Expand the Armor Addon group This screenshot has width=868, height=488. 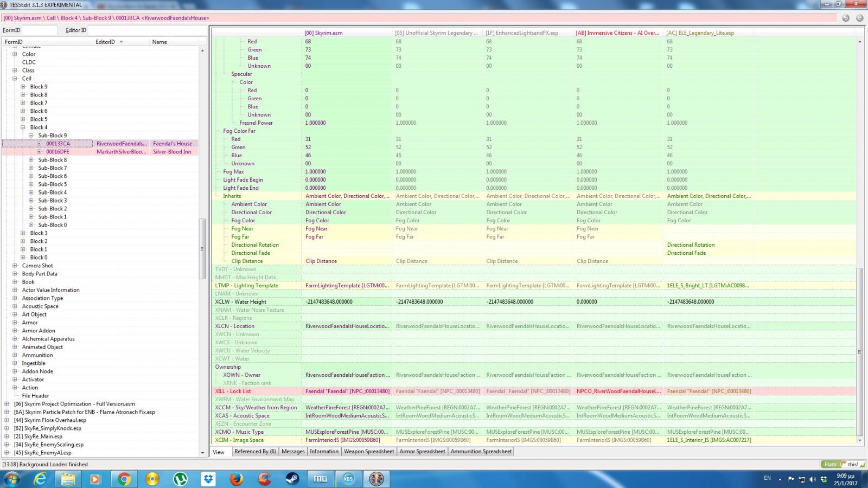point(15,331)
